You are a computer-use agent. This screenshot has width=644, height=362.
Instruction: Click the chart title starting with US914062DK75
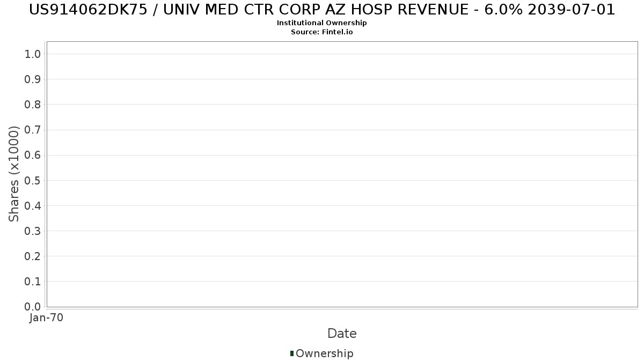pyautogui.click(x=322, y=10)
